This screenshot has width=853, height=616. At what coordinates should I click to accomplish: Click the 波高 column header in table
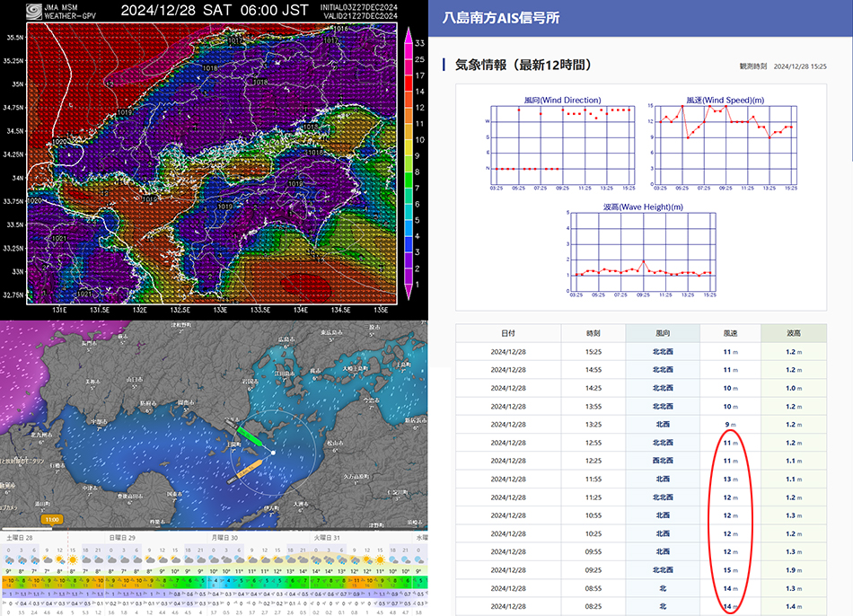click(x=793, y=332)
